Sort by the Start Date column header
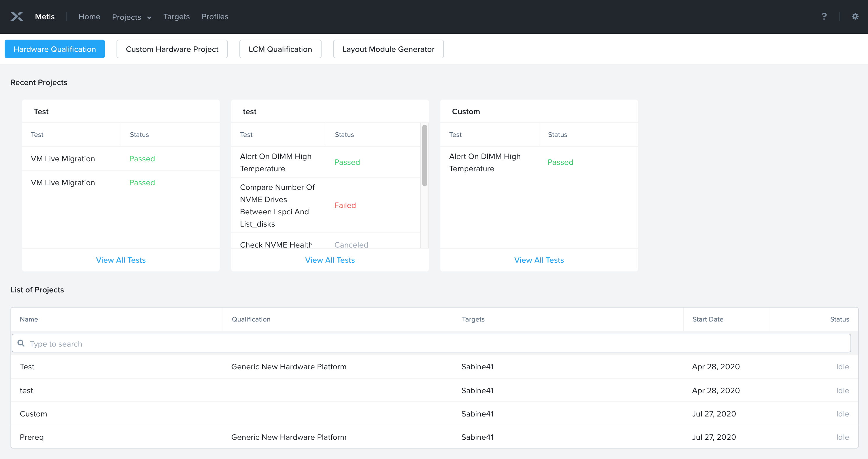Image resolution: width=868 pixels, height=459 pixels. point(708,319)
